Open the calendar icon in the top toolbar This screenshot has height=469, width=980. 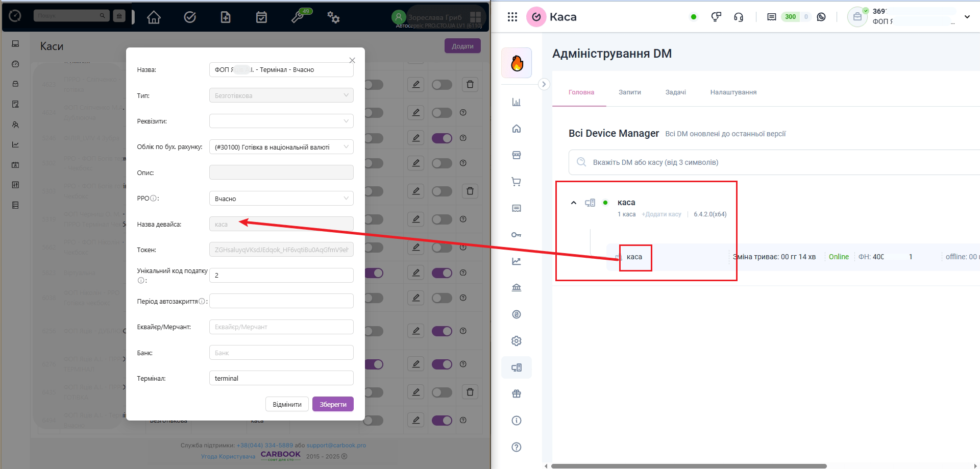[261, 17]
